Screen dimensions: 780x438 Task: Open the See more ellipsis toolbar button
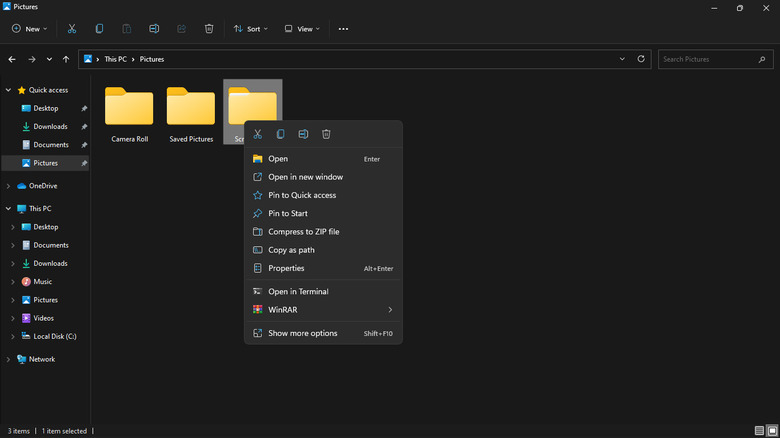click(343, 29)
